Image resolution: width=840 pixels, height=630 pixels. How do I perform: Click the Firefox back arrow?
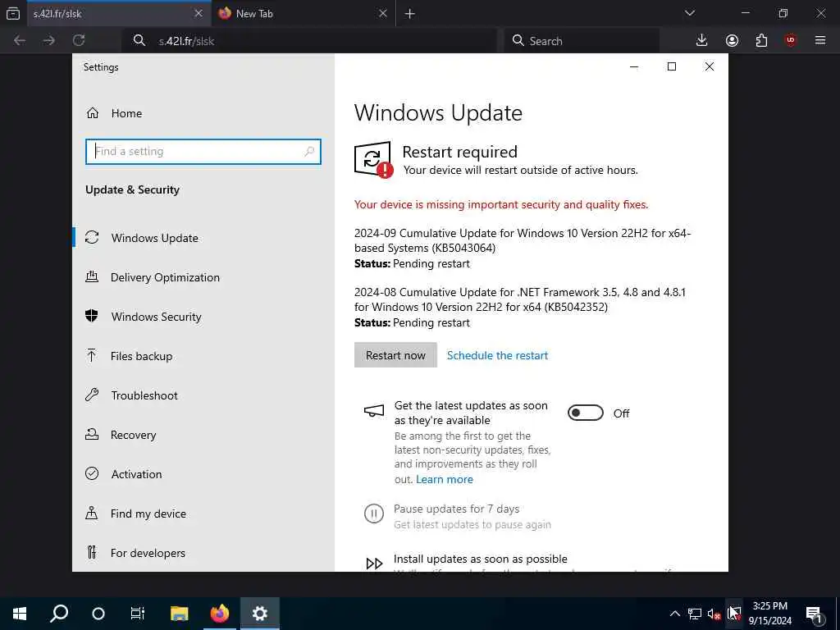[x=20, y=40]
